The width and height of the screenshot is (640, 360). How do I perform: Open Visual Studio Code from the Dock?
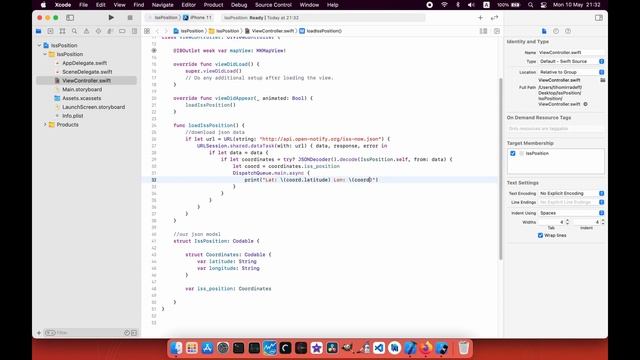[x=379, y=348]
